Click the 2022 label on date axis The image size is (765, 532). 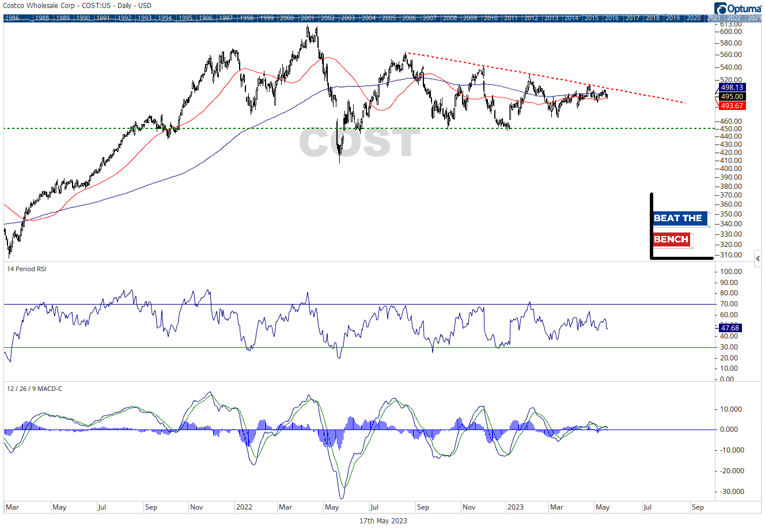(244, 507)
